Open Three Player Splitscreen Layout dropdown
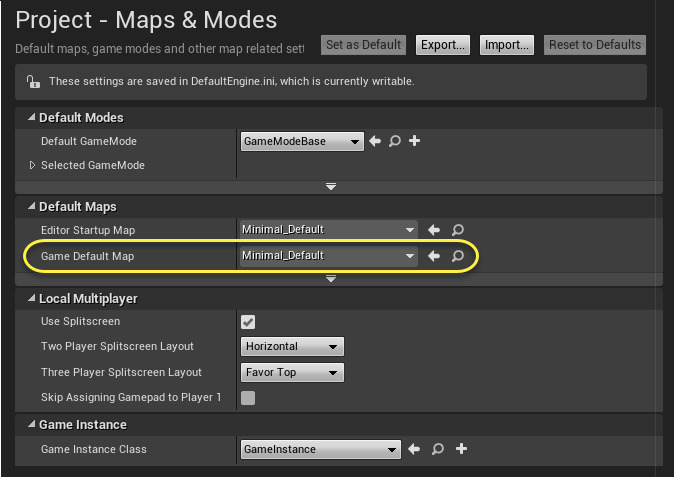The image size is (674, 477). tap(292, 373)
